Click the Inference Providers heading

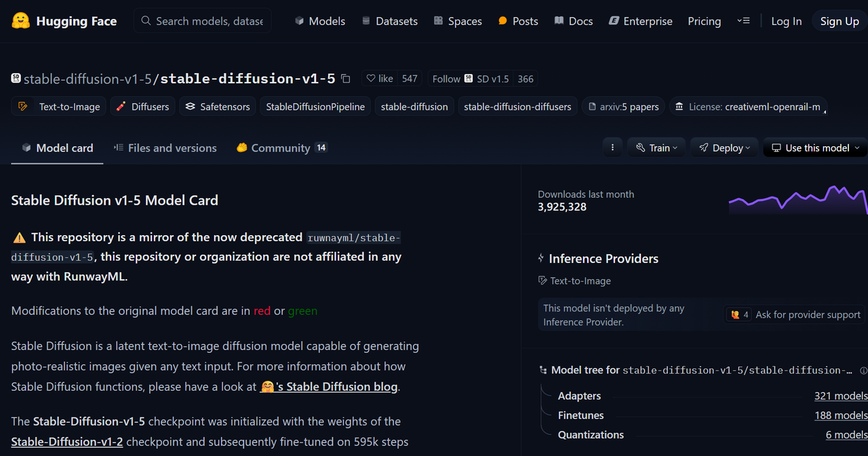(x=604, y=259)
